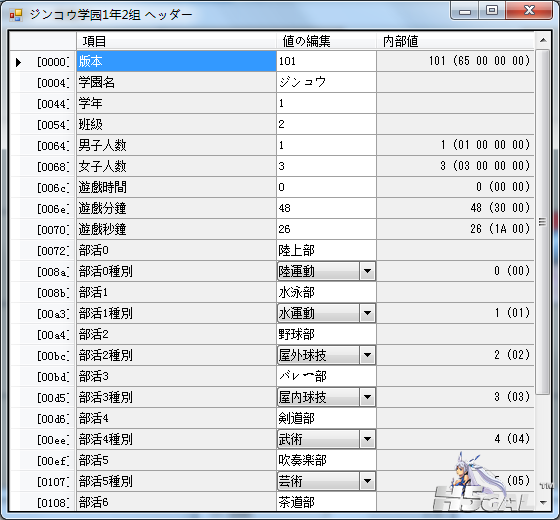Click internal value 3 (03 00 00 00)
Screen dimensions: 560x520
click(455, 166)
